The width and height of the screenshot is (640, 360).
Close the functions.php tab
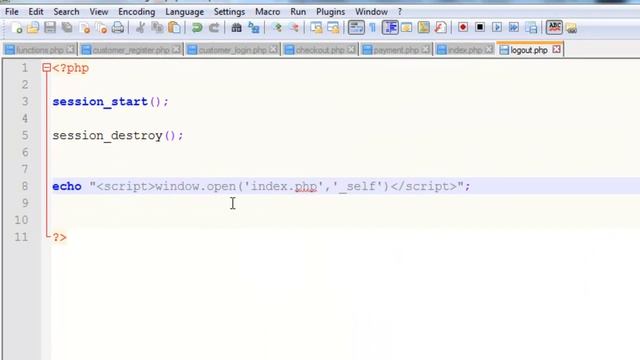pos(71,49)
